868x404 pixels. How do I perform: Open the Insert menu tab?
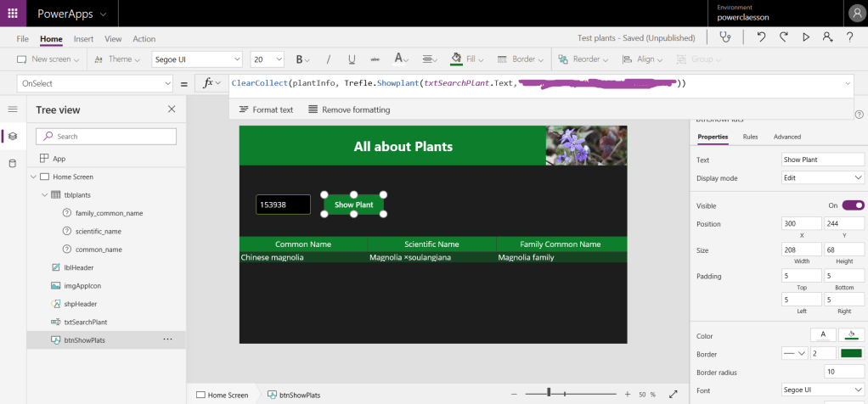(x=83, y=39)
